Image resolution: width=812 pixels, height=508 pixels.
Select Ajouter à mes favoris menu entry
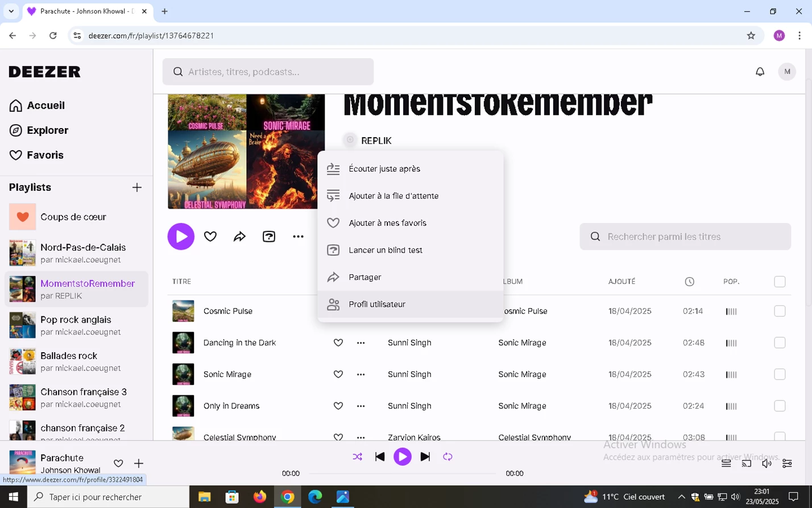pos(411,223)
